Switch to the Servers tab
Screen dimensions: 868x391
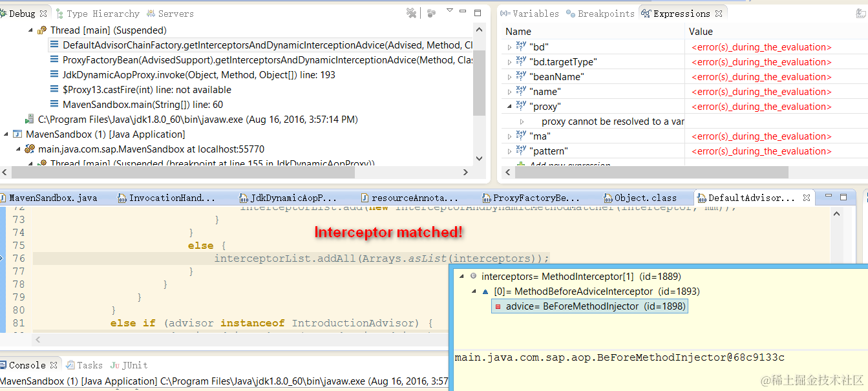click(x=171, y=14)
